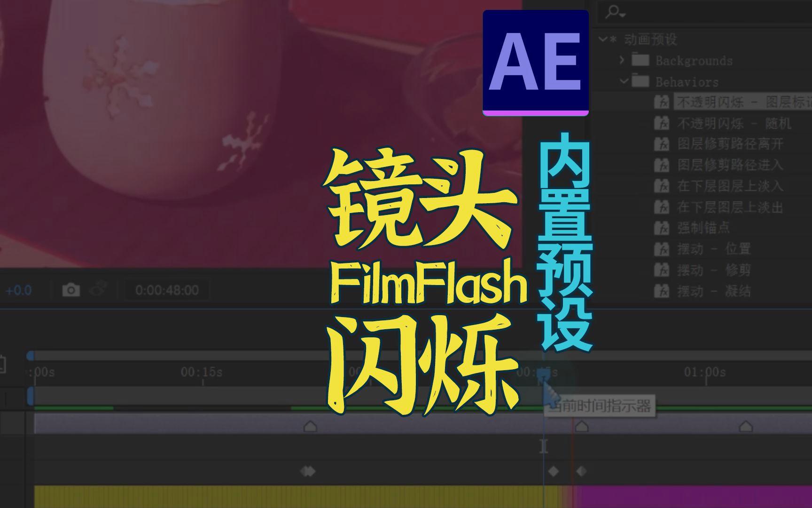Select the keyframe right of the playhead
This screenshot has width=812, height=508.
click(581, 471)
